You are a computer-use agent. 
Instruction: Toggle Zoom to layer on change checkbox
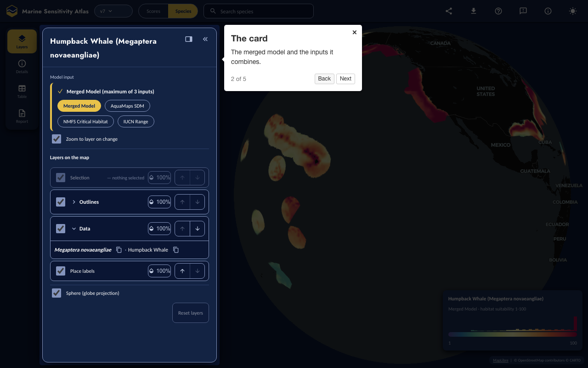click(x=57, y=139)
